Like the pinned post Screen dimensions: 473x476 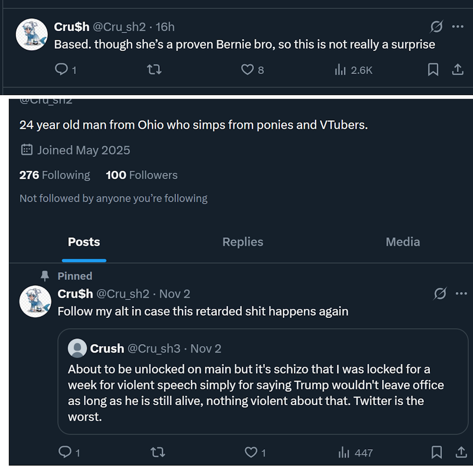[x=251, y=452]
